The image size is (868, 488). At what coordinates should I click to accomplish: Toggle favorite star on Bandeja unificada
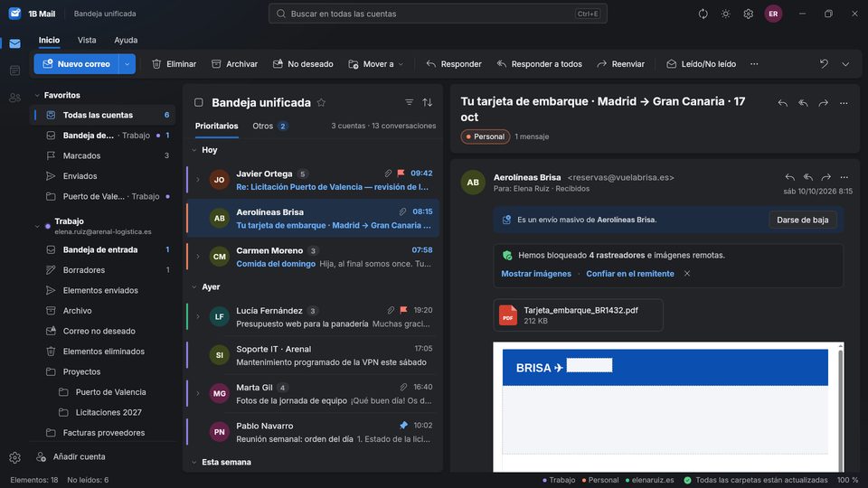[x=321, y=102]
